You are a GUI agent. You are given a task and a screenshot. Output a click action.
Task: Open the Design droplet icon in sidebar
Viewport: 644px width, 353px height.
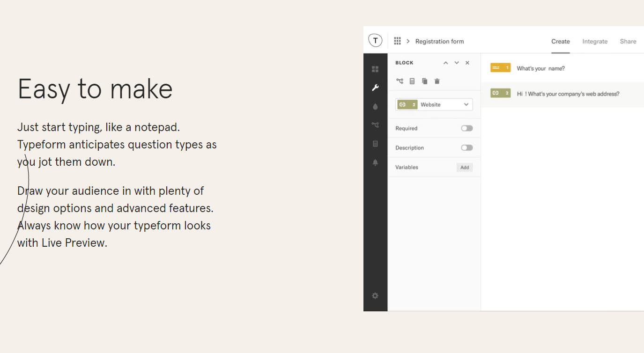click(375, 106)
